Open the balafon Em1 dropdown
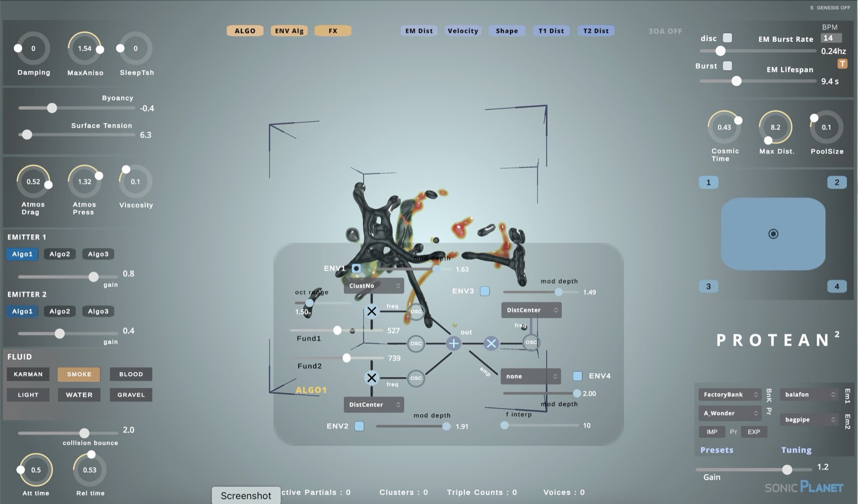This screenshot has width=858, height=504. point(809,395)
